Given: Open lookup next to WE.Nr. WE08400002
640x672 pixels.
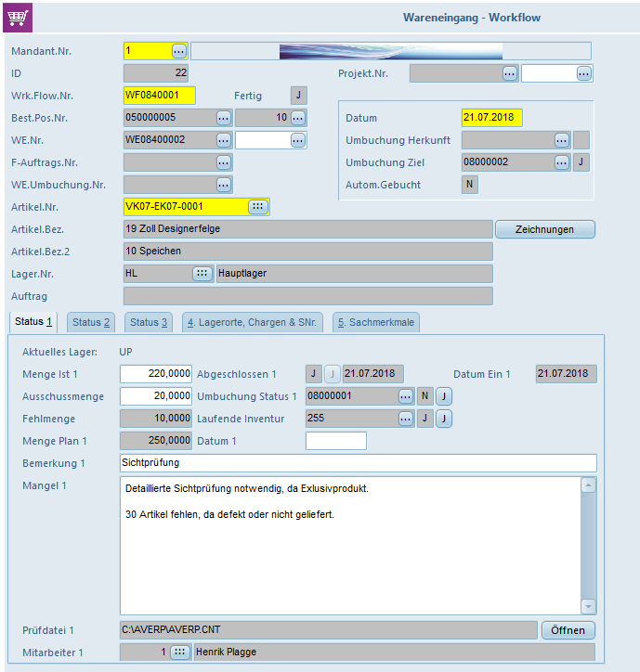Looking at the screenshot, I should (x=223, y=140).
